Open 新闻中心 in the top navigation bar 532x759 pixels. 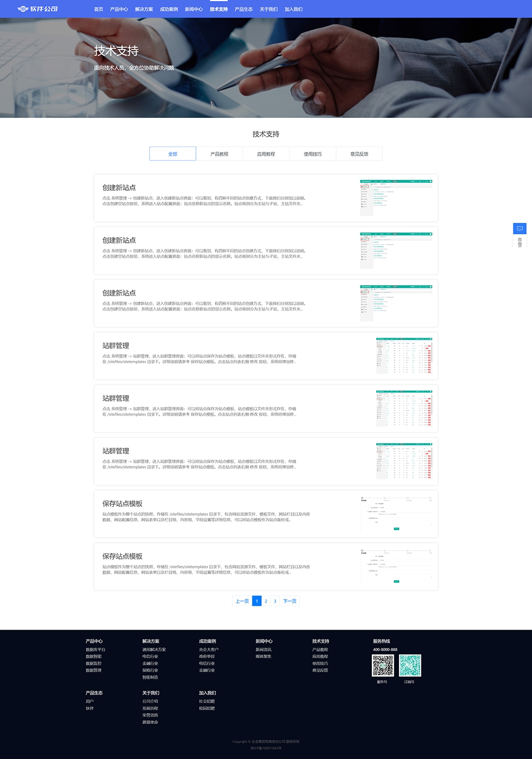click(194, 9)
